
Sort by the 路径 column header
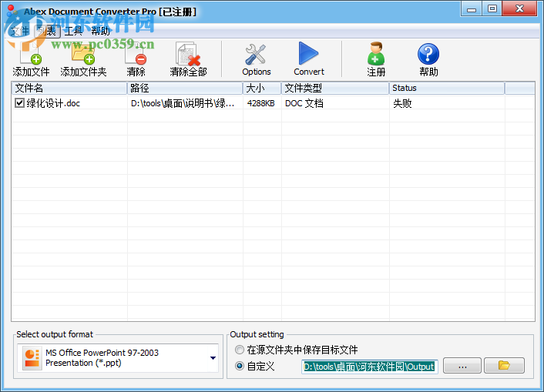click(x=185, y=88)
